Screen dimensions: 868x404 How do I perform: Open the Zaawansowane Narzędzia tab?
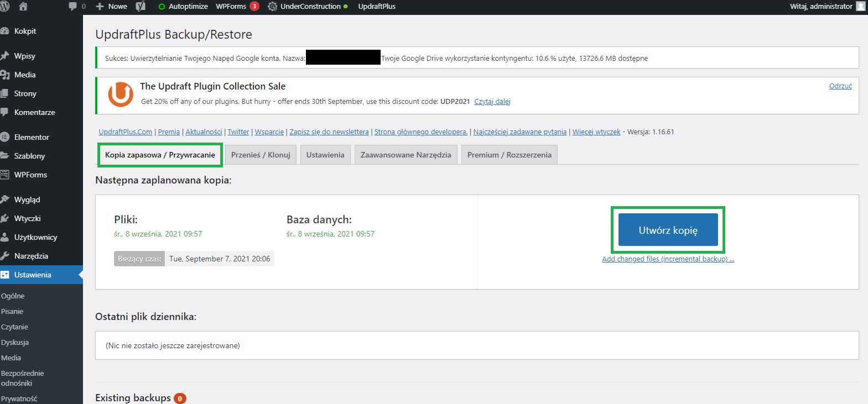point(406,155)
